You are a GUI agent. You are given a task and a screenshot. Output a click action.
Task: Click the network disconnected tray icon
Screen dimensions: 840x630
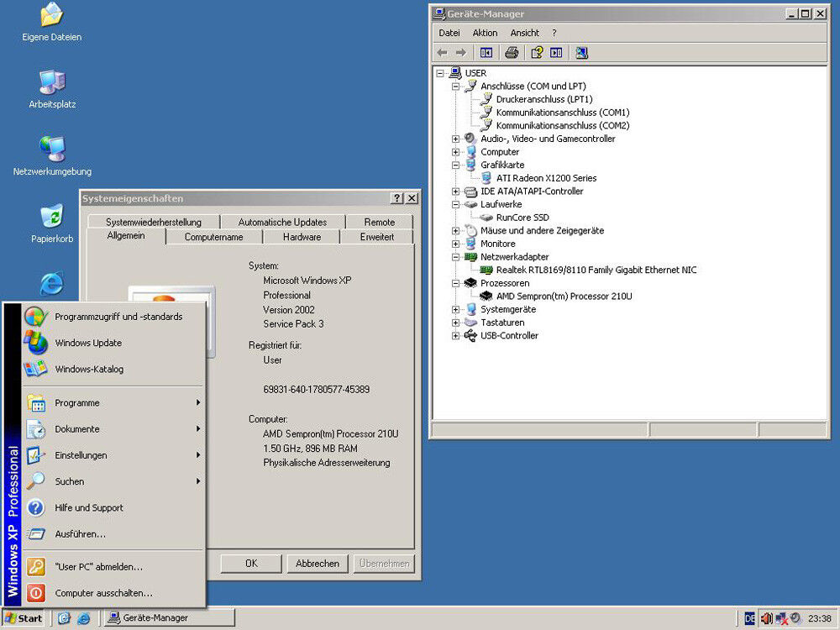781,618
